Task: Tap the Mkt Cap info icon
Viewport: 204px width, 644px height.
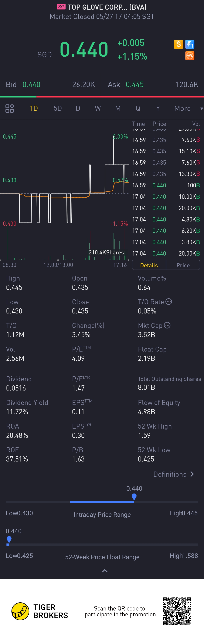Action: 167,325
